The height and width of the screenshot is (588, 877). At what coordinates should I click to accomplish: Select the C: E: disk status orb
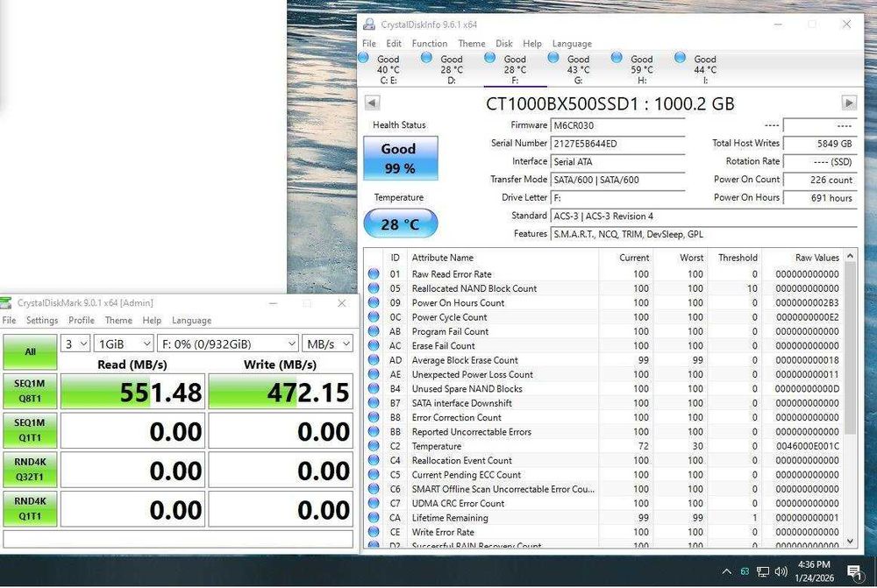364,57
